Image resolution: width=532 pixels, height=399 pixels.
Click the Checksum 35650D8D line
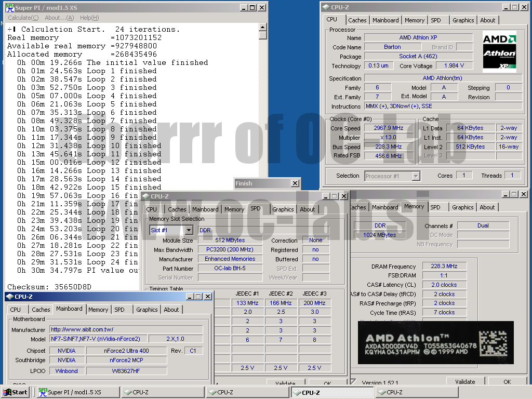coord(49,287)
